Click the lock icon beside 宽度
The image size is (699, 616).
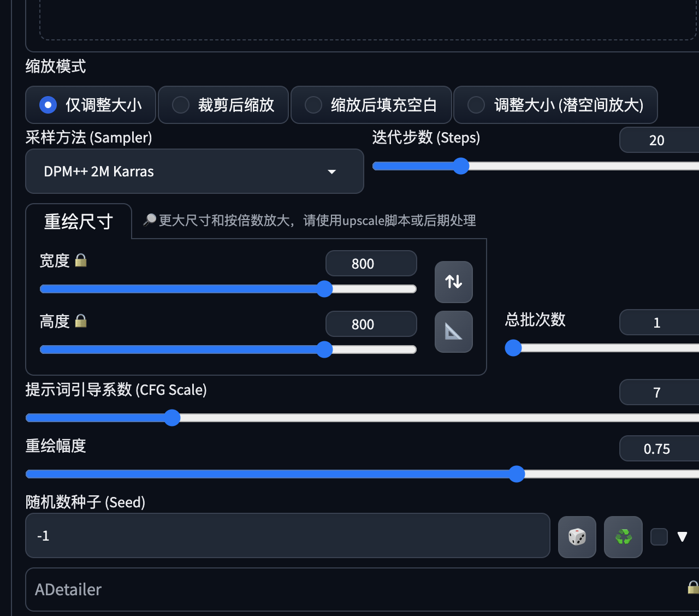(81, 260)
